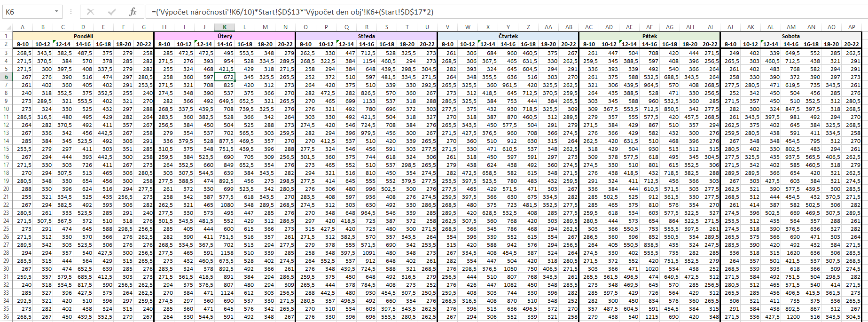
Task: Select the purple Středa header cell
Action: click(x=366, y=36)
